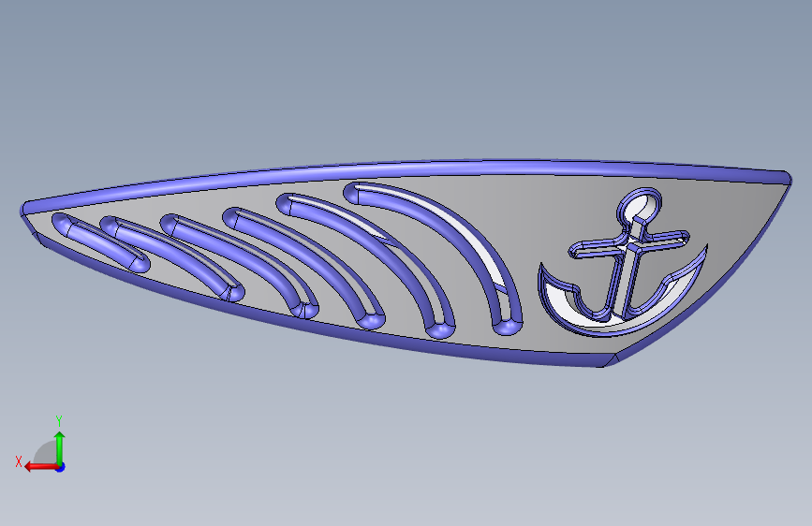812x526 pixels.
Task: Select the shortest curved slot nearest the pointed tip
Action: click(x=100, y=241)
